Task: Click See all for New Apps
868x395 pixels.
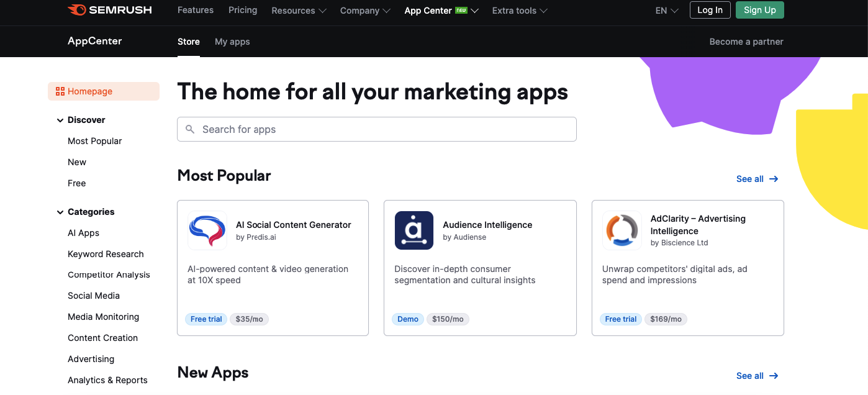Action: [757, 376]
